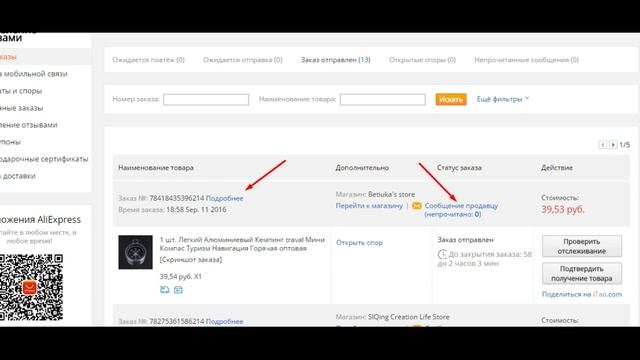The width and height of the screenshot is (640, 360).
Task: Click 'Поделиться на iTao.com' link
Action: [582, 294]
